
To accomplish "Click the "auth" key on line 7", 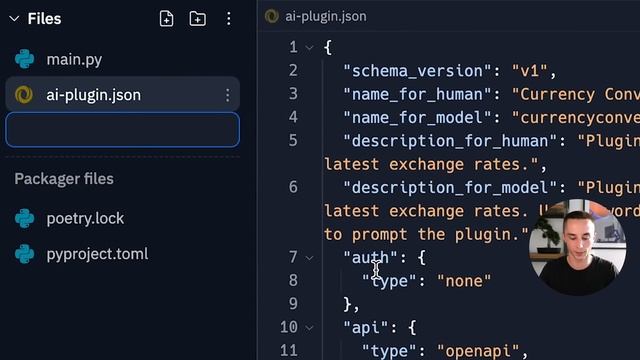I will 370,258.
